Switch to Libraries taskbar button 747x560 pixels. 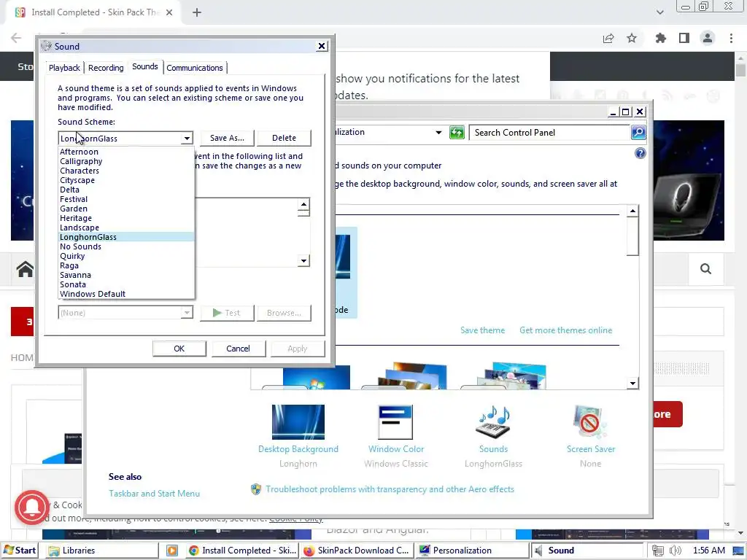102,551
